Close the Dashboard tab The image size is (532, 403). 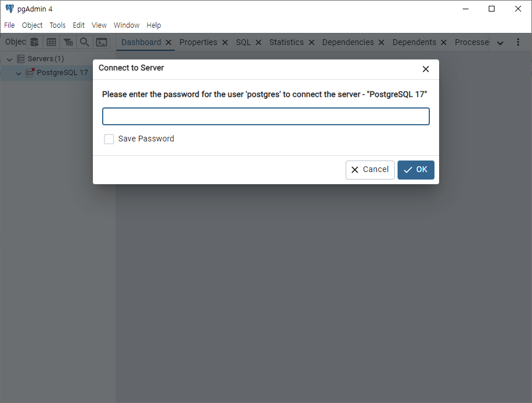tap(168, 43)
